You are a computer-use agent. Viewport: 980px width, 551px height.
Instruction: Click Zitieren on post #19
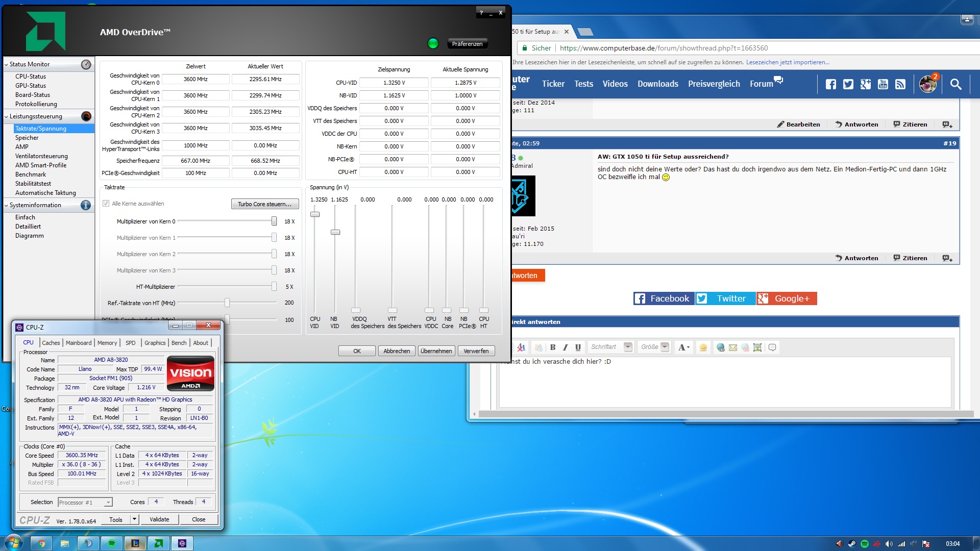click(x=910, y=258)
